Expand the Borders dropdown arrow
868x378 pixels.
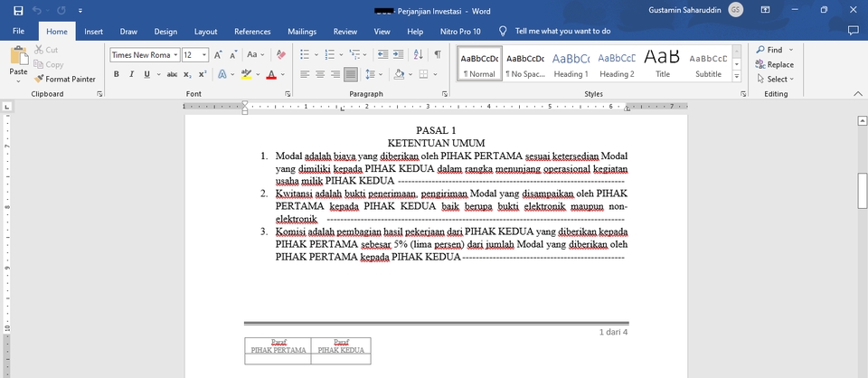435,74
